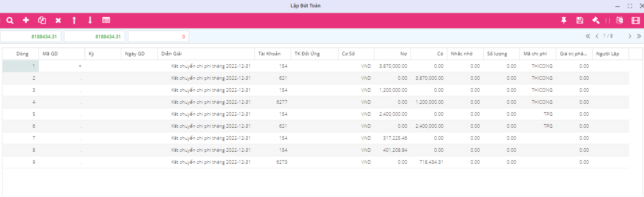
Task: Move the row down with the down arrow
Action: tap(90, 20)
